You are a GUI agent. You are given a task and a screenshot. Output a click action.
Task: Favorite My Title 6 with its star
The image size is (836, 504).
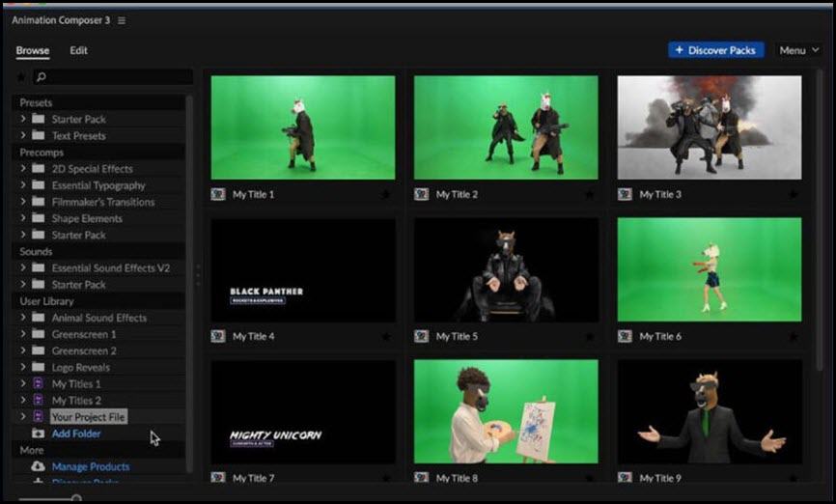(x=794, y=337)
